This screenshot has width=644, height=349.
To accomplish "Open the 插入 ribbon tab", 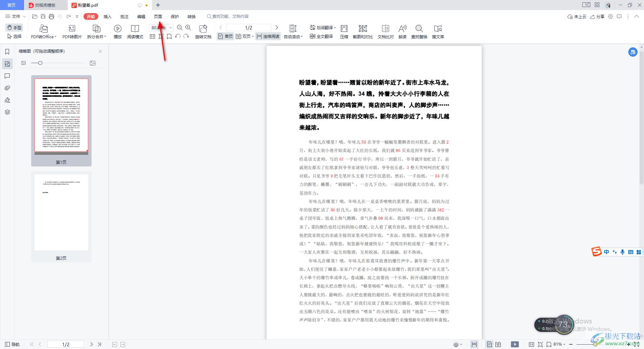I will [x=107, y=16].
